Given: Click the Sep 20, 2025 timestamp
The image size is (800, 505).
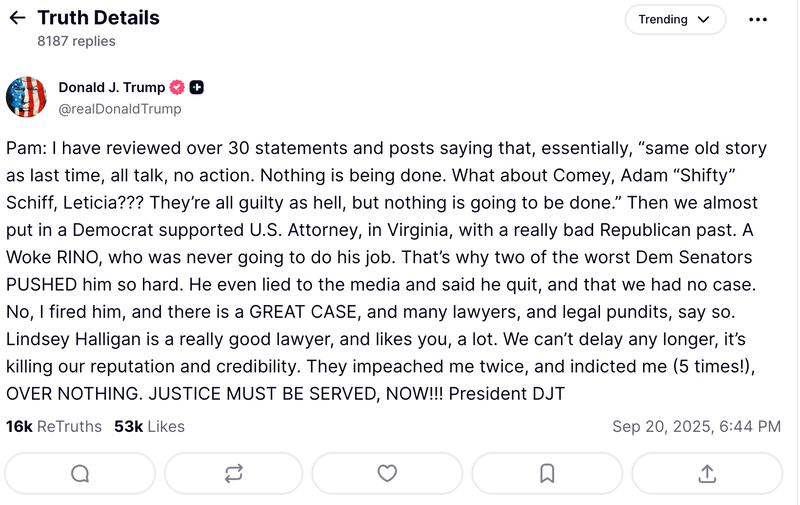Looking at the screenshot, I should click(696, 426).
